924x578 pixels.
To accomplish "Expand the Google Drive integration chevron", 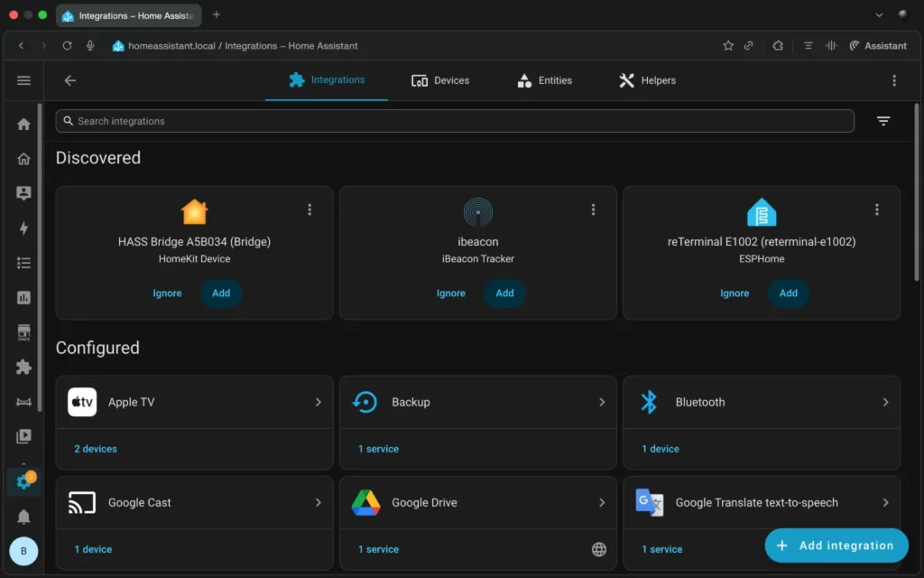I will click(602, 502).
